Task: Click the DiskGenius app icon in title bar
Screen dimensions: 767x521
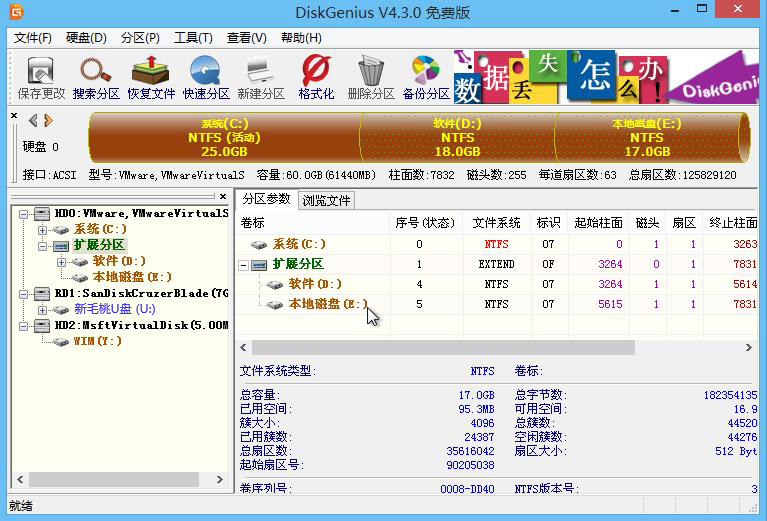Action: click(17, 11)
